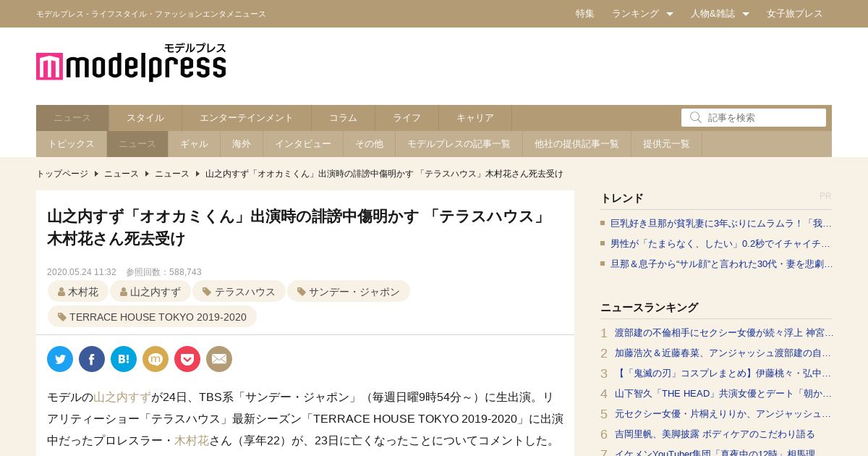Open the 海外 sub-tab
868x456 pixels.
[x=242, y=144]
